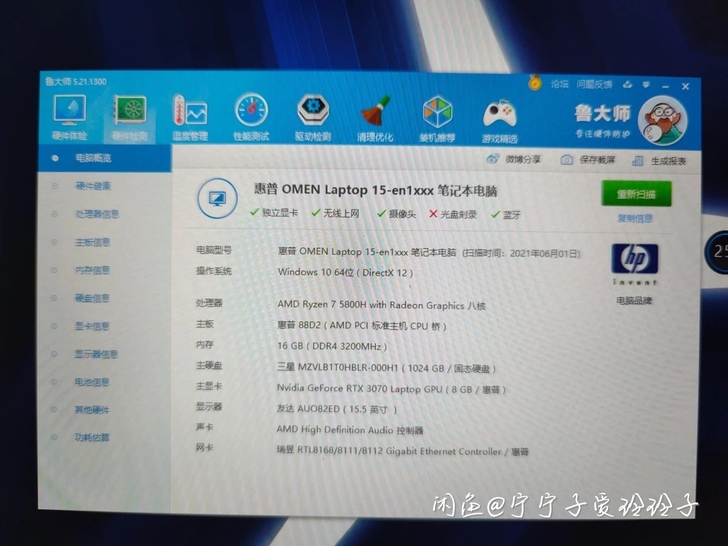
Task: Click 复制信息 copy info link
Action: (x=635, y=218)
